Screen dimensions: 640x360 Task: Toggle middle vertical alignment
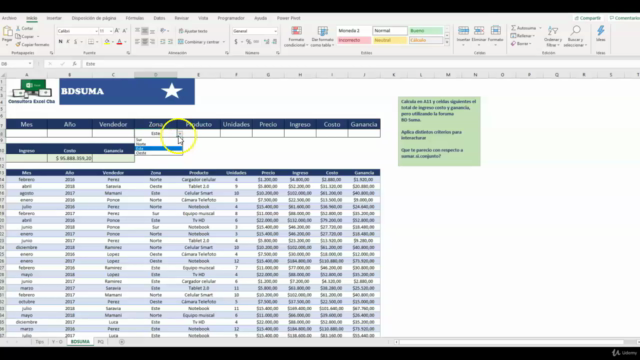click(x=145, y=31)
